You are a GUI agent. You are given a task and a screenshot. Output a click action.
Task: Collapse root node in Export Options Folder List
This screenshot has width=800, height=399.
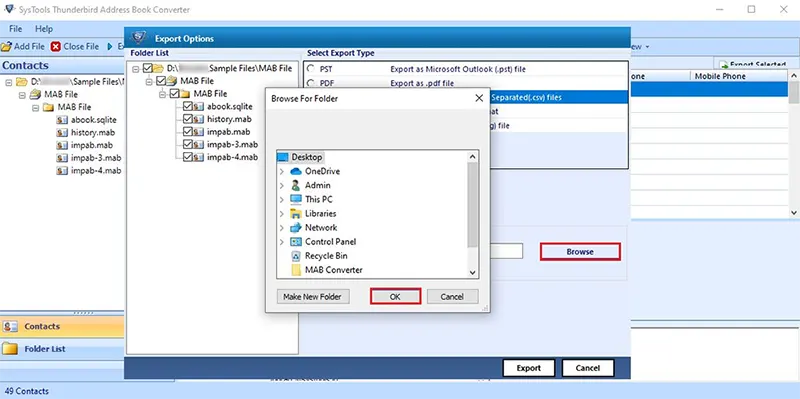click(x=136, y=68)
